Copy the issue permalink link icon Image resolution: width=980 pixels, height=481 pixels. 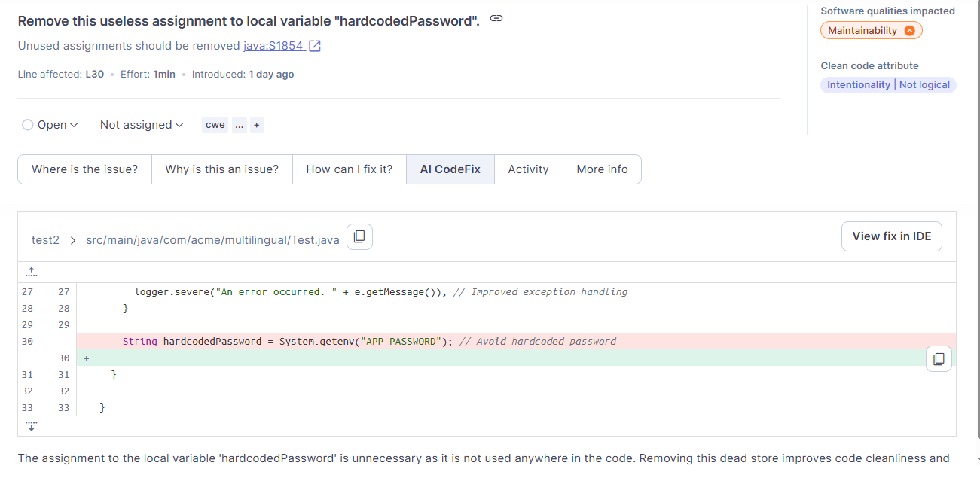(x=496, y=19)
